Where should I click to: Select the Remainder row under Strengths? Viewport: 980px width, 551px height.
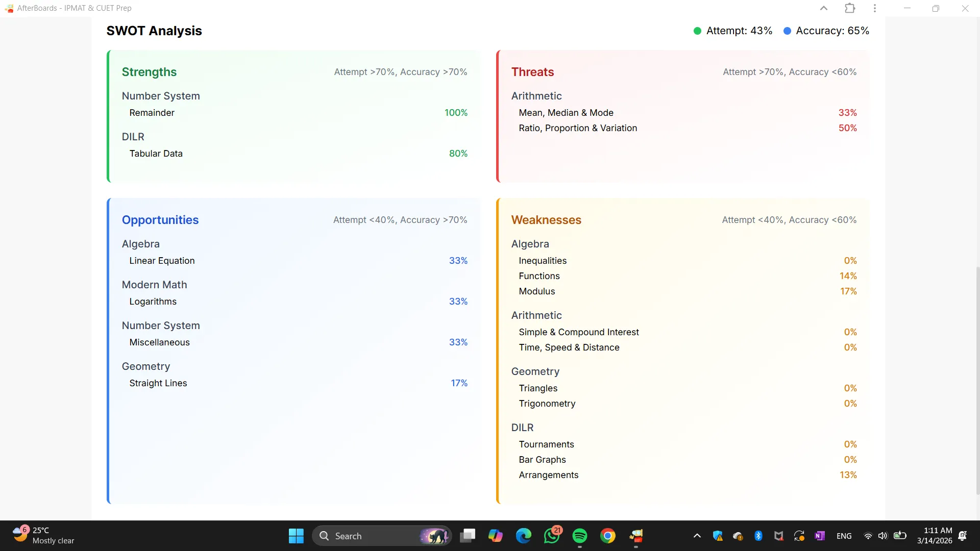click(298, 113)
